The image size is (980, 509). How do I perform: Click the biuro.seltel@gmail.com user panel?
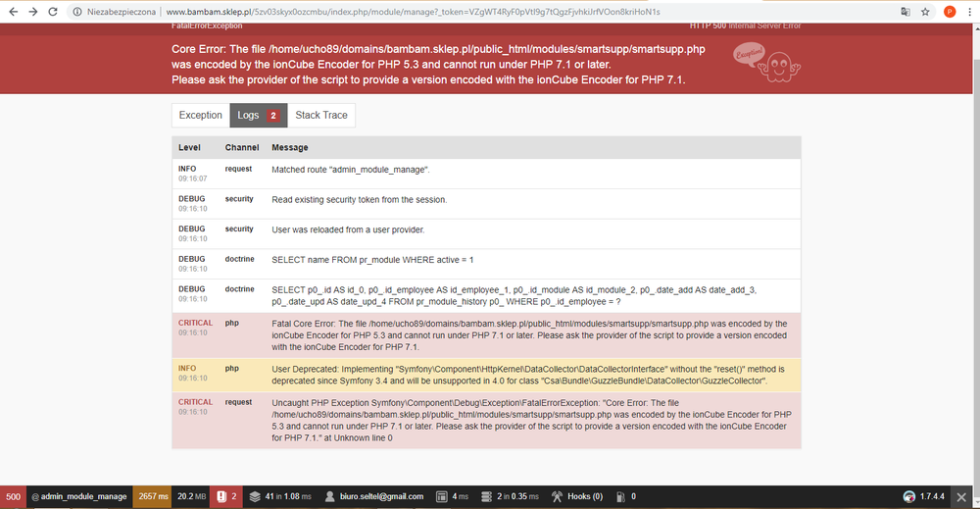373,496
